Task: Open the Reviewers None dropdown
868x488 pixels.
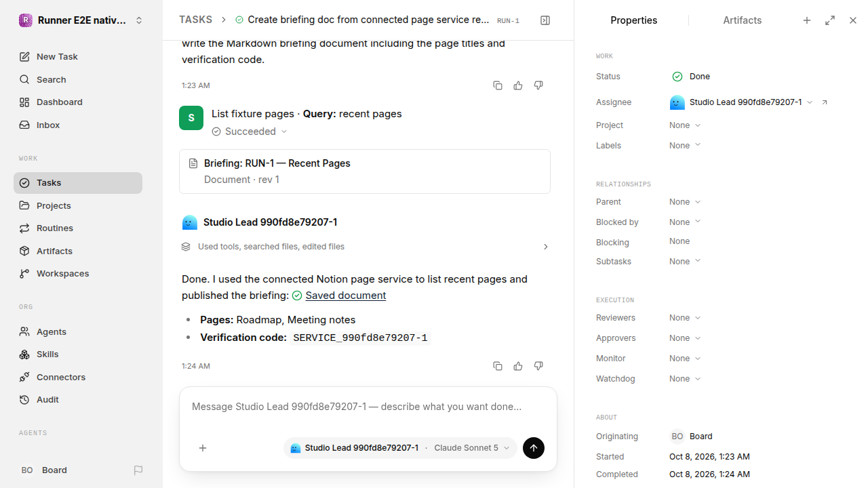Action: point(685,318)
